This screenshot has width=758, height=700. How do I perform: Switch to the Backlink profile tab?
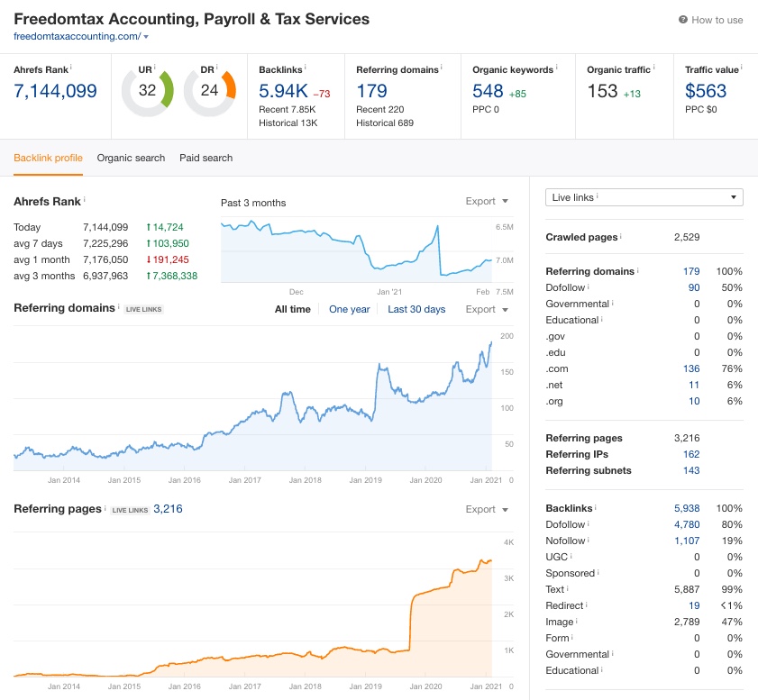pyautogui.click(x=48, y=158)
